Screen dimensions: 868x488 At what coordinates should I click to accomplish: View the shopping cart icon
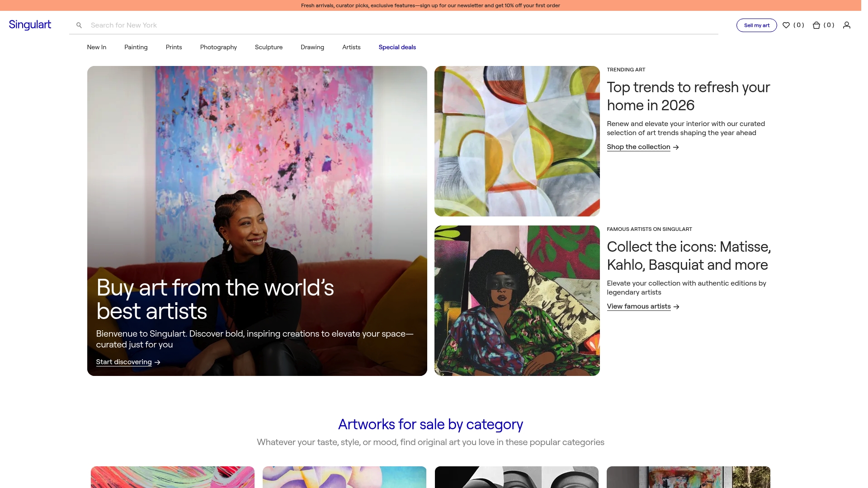[816, 25]
